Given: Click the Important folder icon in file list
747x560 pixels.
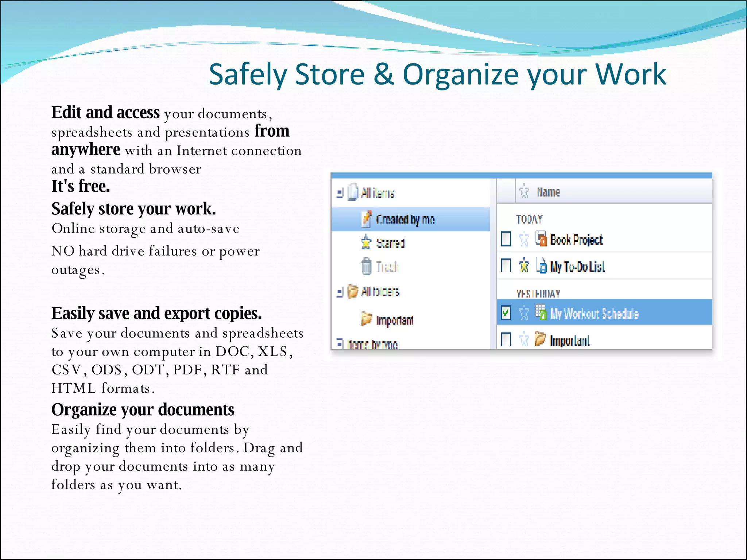Looking at the screenshot, I should [540, 339].
